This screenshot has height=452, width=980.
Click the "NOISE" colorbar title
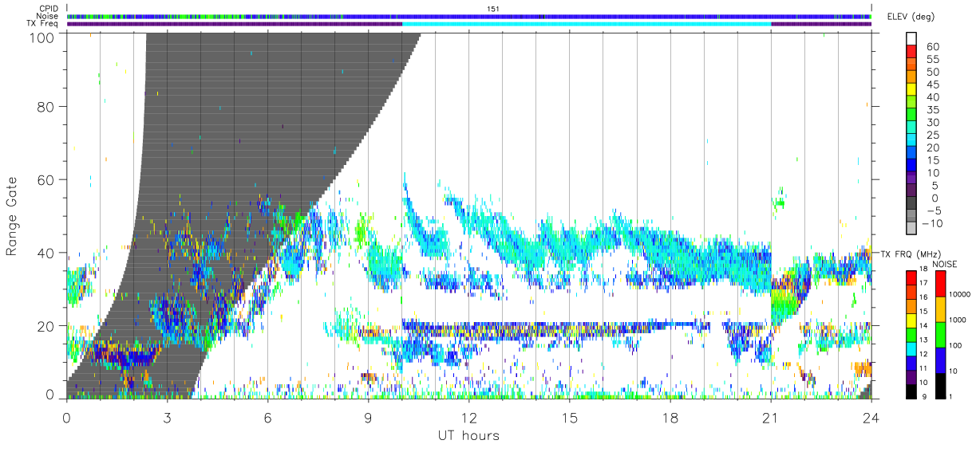tap(946, 264)
